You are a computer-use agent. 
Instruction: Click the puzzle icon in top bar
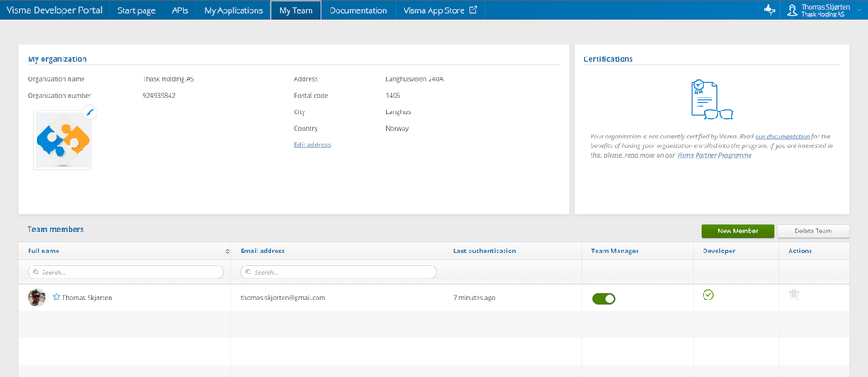768,10
